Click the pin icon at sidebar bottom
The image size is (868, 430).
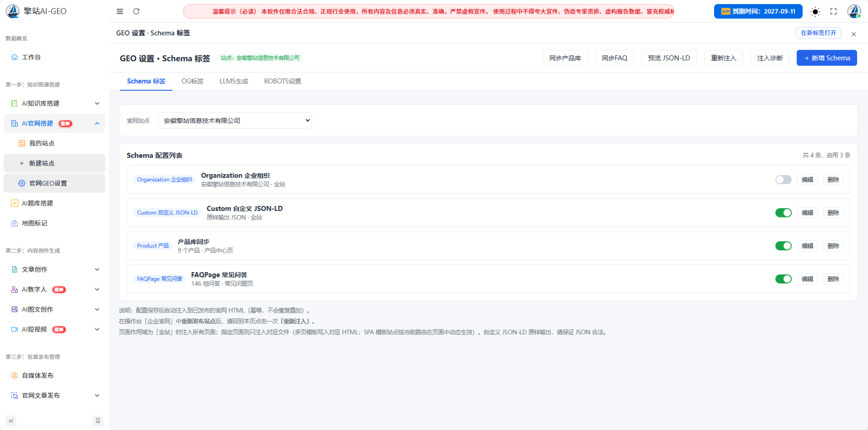[x=98, y=421]
